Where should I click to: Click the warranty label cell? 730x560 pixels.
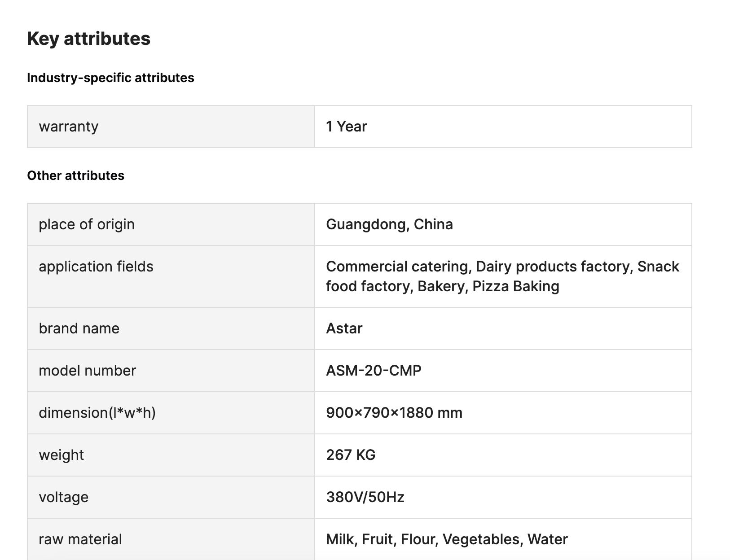point(171,127)
